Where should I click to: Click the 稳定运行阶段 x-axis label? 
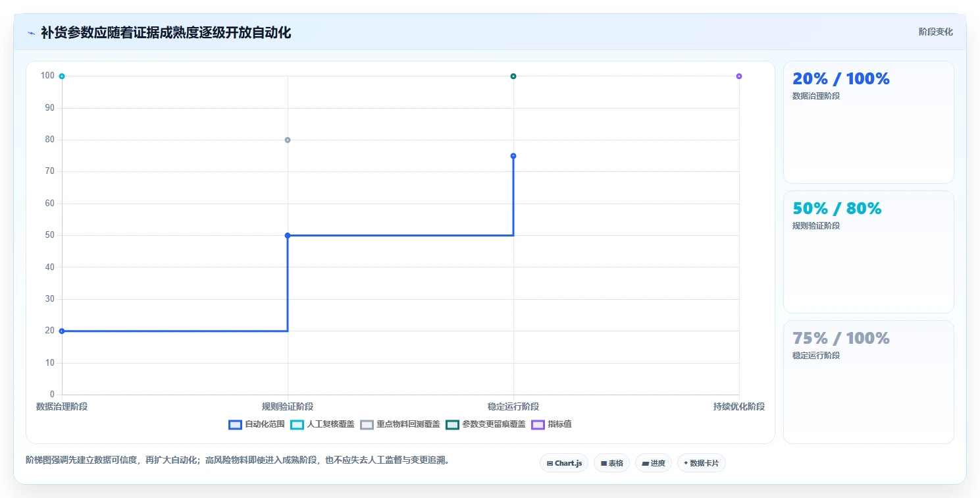click(x=513, y=406)
